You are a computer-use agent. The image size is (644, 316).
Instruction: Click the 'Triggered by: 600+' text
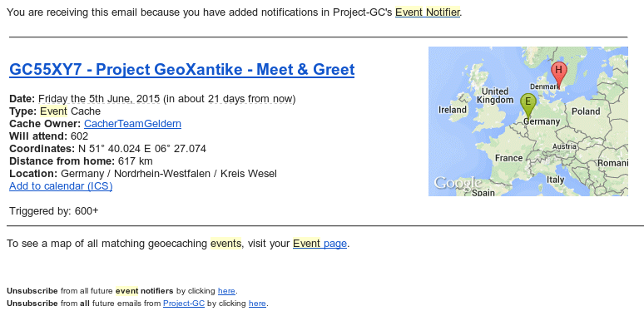click(x=54, y=211)
